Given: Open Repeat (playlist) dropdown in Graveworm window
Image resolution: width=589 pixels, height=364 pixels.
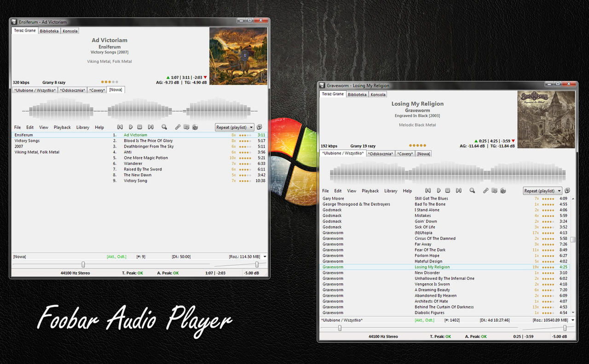Looking at the screenshot, I should pos(543,191).
